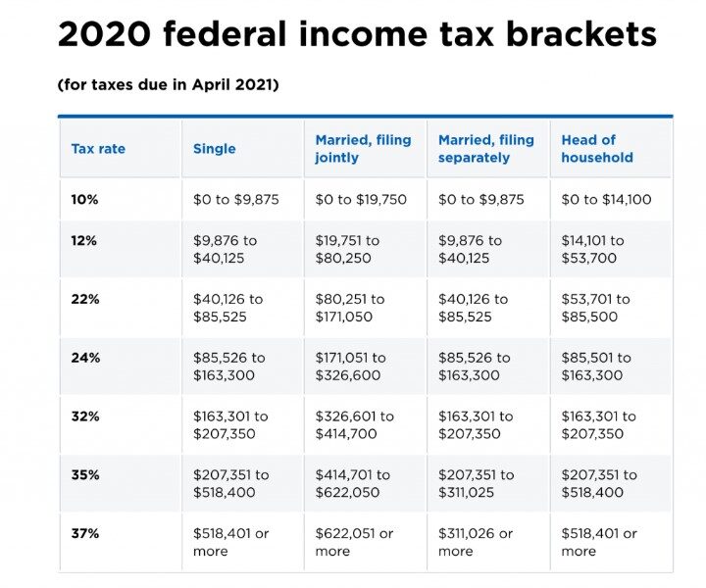Image resolution: width=706 pixels, height=588 pixels.
Task: Select the "$0 to $14,100" cell
Action: (606, 200)
